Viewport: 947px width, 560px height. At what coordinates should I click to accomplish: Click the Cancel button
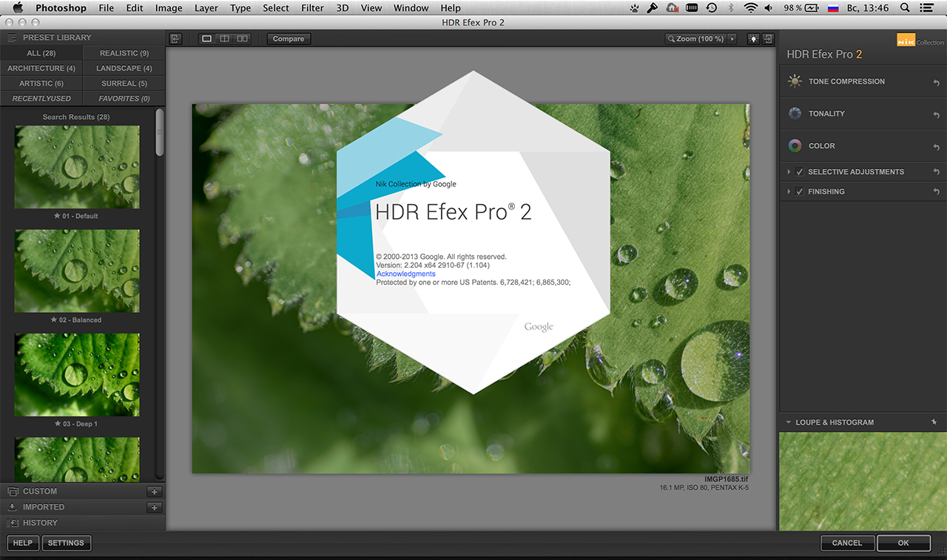(x=847, y=543)
